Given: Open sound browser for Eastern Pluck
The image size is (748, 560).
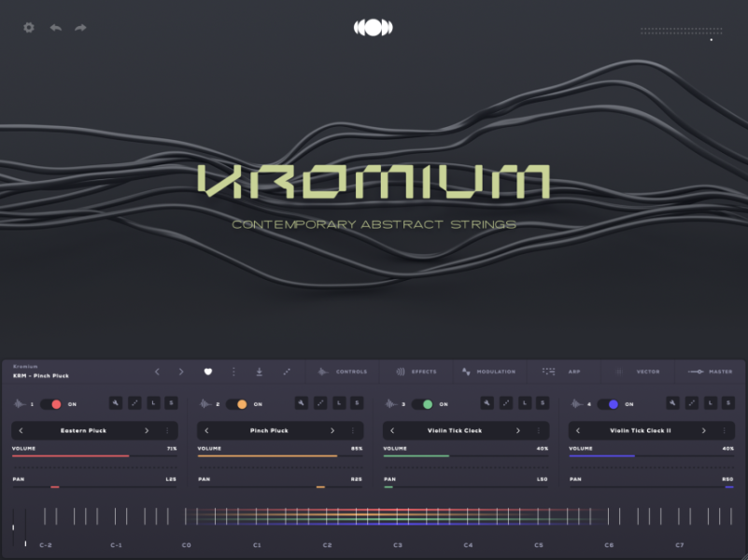Looking at the screenshot, I should [83, 430].
